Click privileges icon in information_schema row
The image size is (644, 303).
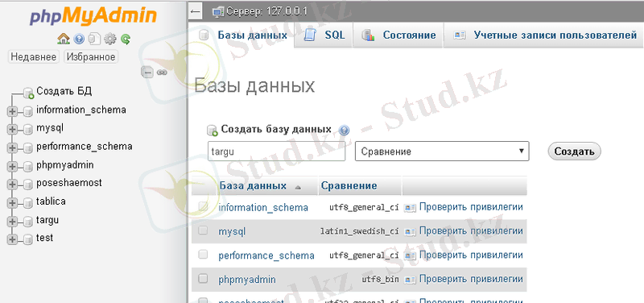411,208
